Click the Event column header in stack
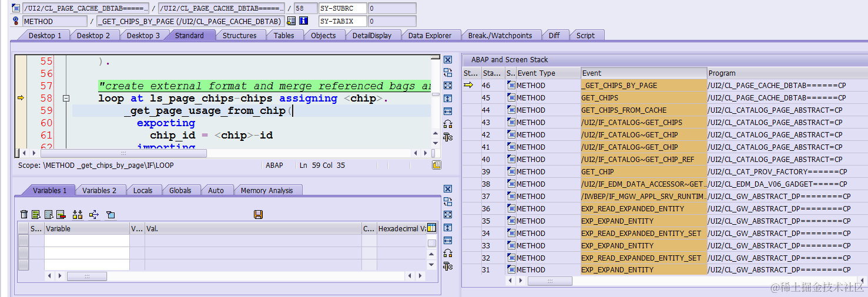The image size is (868, 297). (x=644, y=73)
